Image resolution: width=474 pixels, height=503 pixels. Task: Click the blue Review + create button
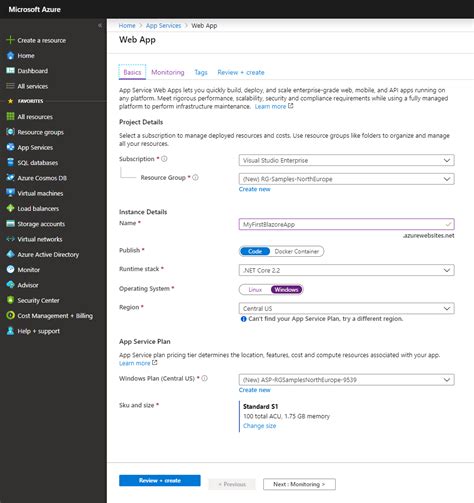pos(160,480)
